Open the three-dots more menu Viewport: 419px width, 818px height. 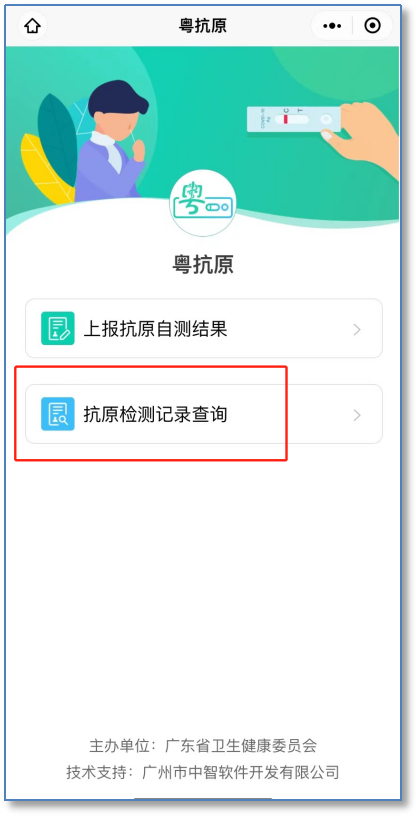[x=332, y=26]
